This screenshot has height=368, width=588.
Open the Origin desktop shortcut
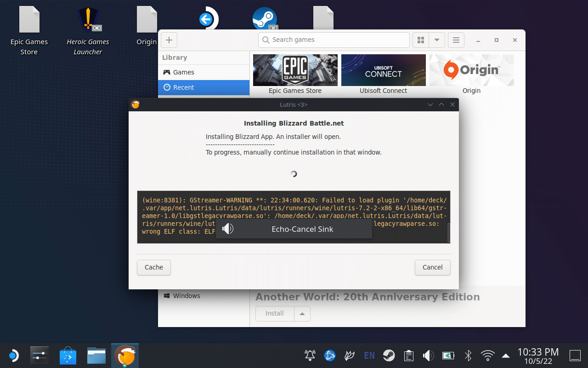click(147, 26)
